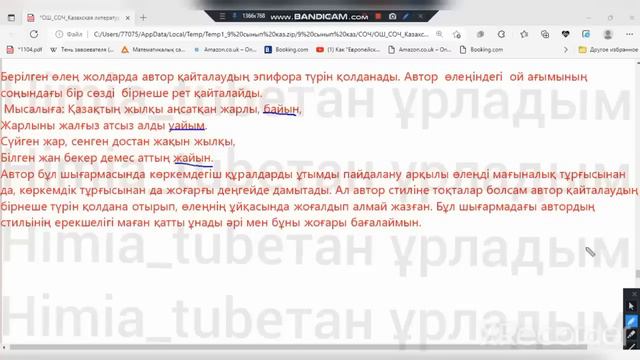This screenshot has width=640, height=360.
Task: Open the zoom magnifier in address bar
Action: [439, 34]
